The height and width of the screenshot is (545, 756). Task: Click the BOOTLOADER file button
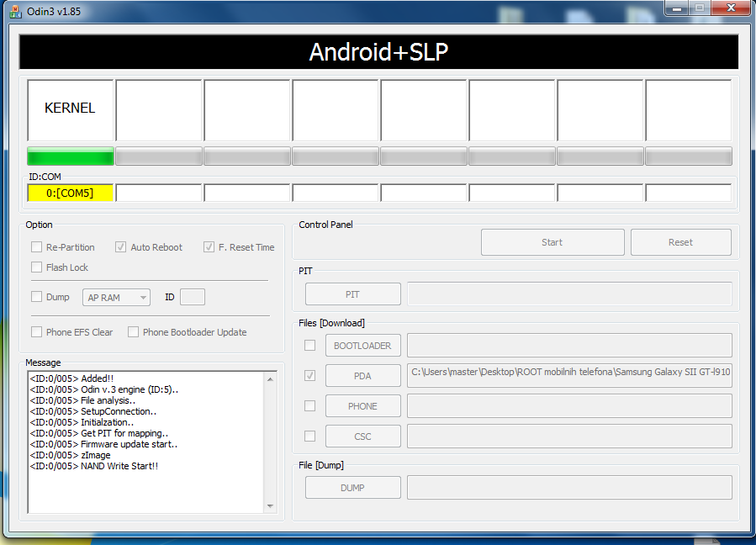363,346
